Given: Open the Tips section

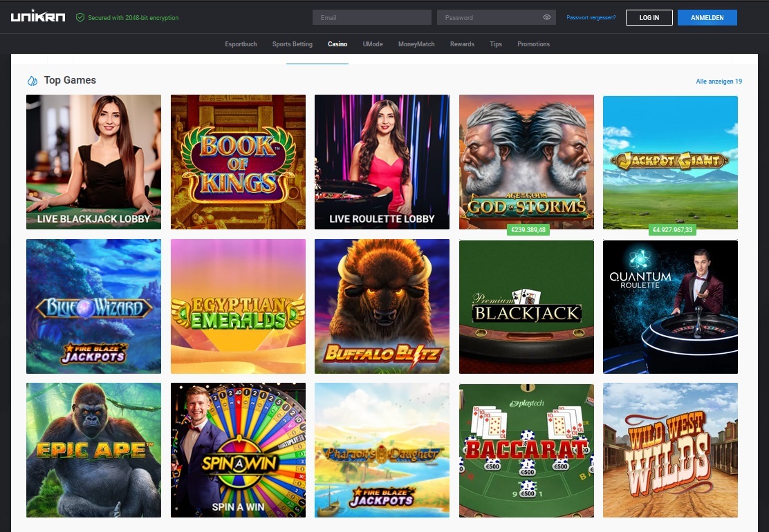Looking at the screenshot, I should (x=495, y=44).
